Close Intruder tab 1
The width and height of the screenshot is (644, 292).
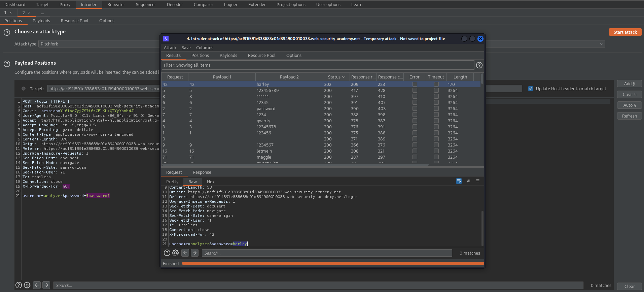[x=10, y=13]
